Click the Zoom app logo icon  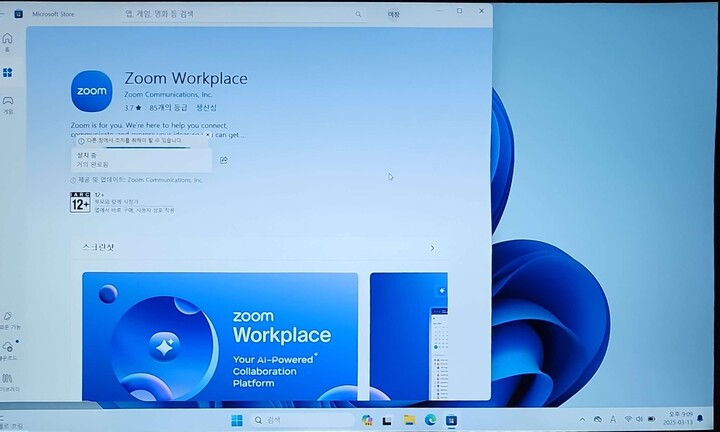click(91, 91)
